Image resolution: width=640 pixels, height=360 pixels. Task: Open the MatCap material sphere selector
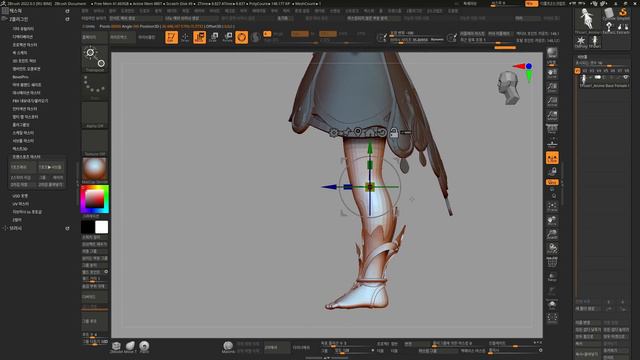point(95,170)
